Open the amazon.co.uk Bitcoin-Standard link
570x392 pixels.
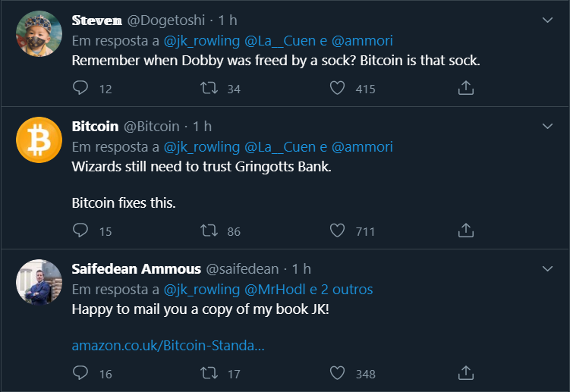click(x=168, y=346)
